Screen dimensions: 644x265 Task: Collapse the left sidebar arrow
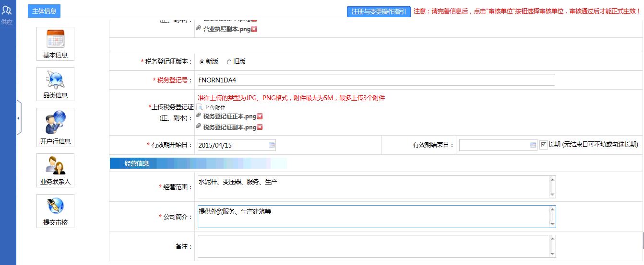(x=19, y=118)
